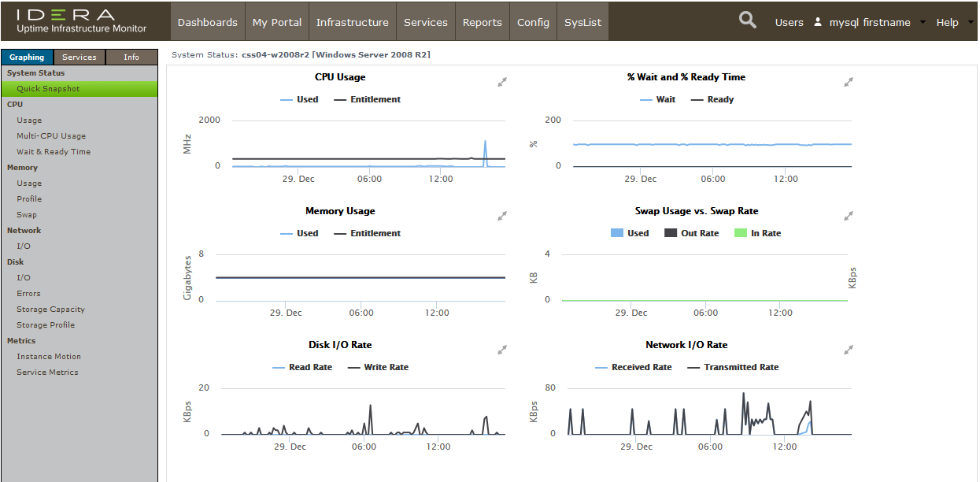Viewport: 980px width, 482px height.
Task: Click the green In Rate legend swatch
Action: tap(740, 234)
